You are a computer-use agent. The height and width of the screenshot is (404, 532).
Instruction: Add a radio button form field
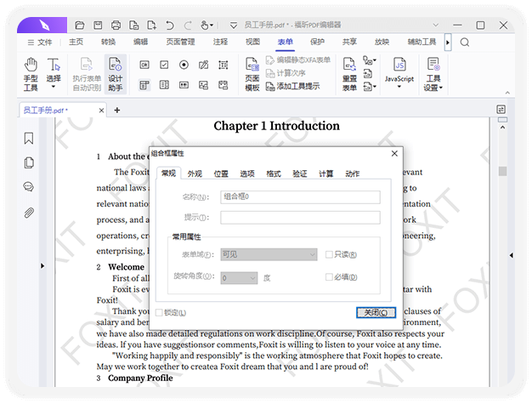click(x=184, y=65)
